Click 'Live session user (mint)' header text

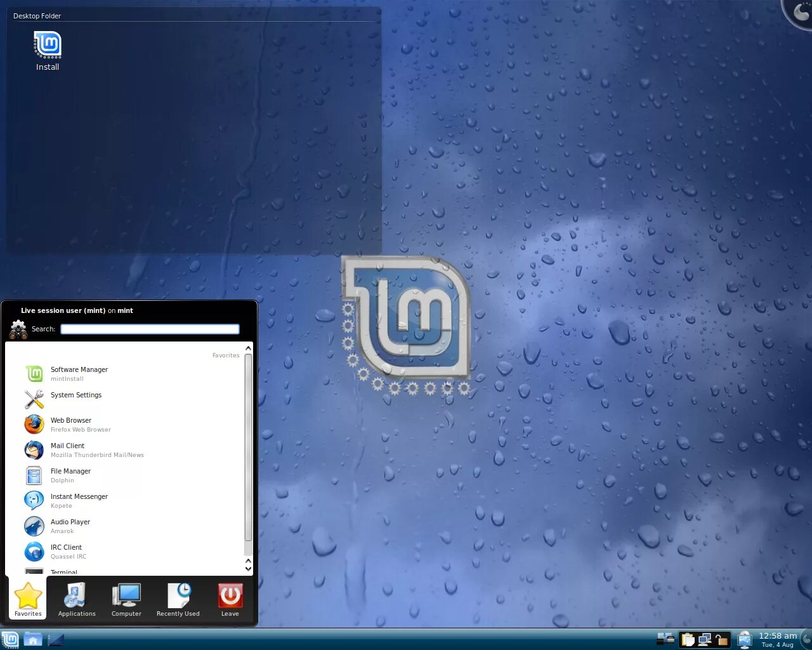tap(63, 310)
